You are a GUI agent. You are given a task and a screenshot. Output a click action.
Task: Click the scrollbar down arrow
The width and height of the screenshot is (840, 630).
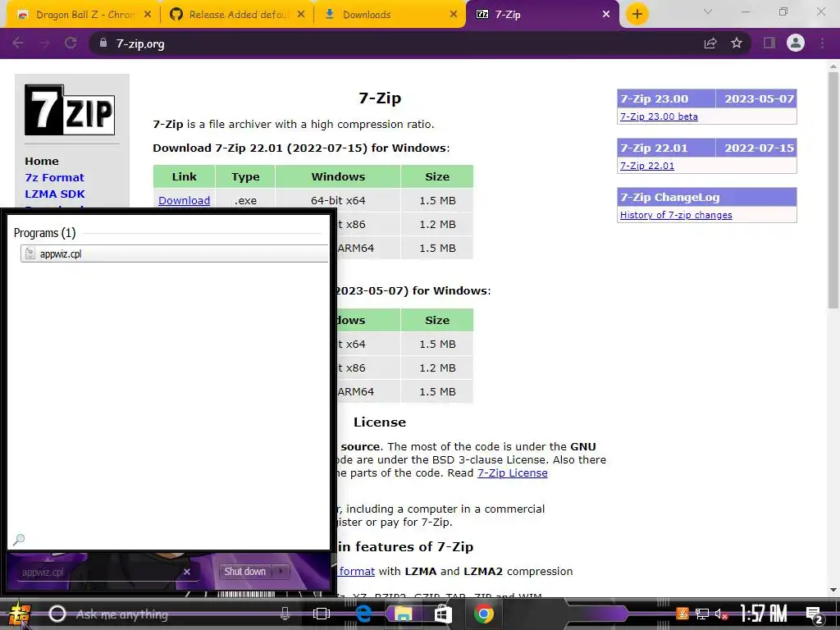pos(833,590)
